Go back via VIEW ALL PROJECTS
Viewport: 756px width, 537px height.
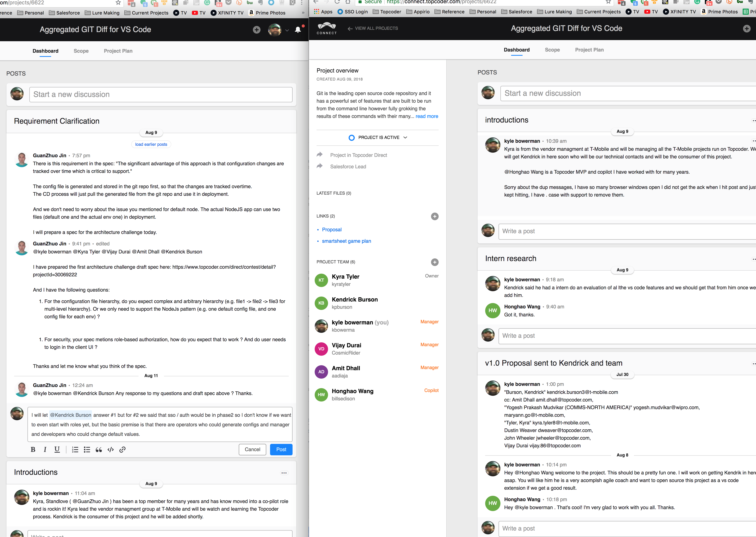coord(373,28)
